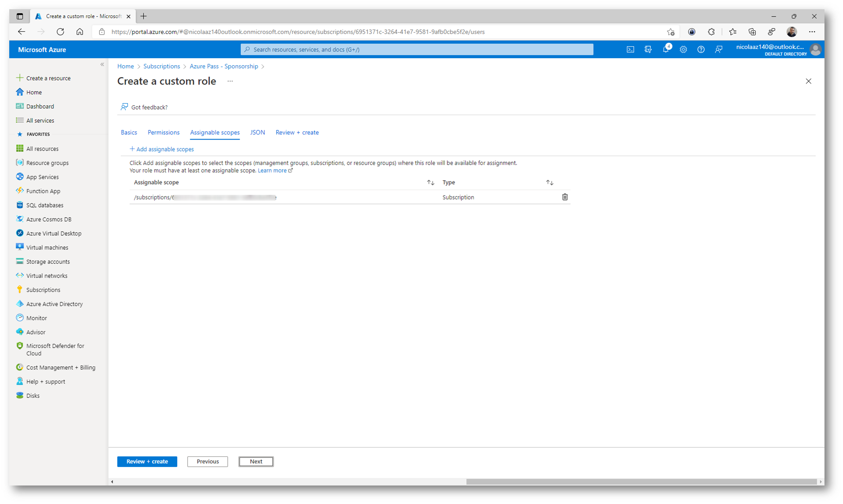Go to Azure Pass - Sponsorship breadcrumb
843x504 pixels.
pos(224,66)
